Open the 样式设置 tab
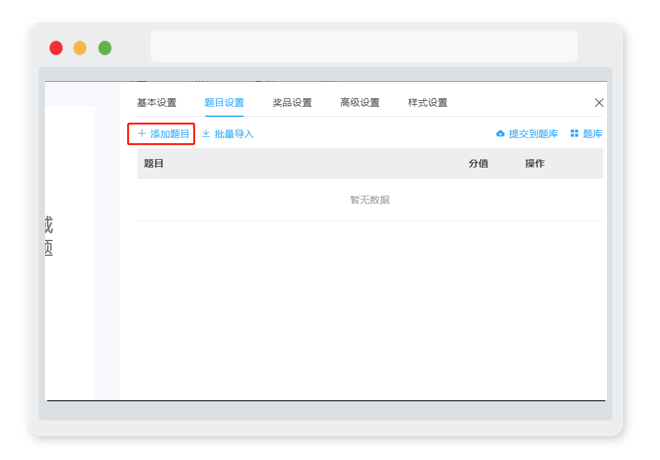Viewport: 660px width, 460px height. pyautogui.click(x=428, y=103)
